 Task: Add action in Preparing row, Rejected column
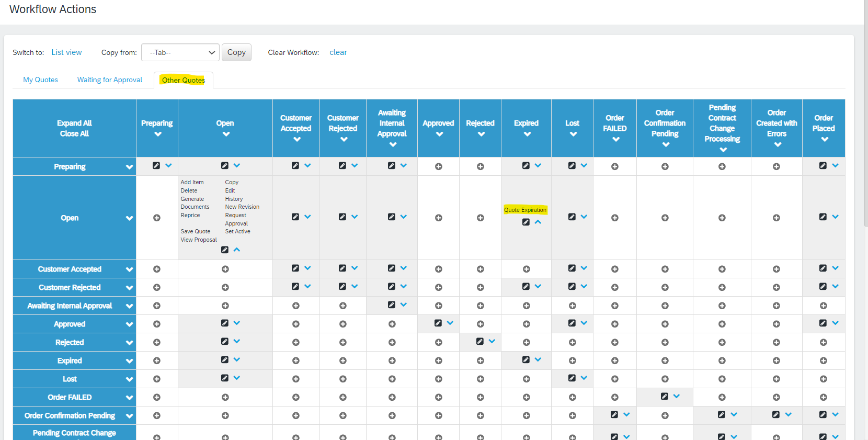coord(480,166)
